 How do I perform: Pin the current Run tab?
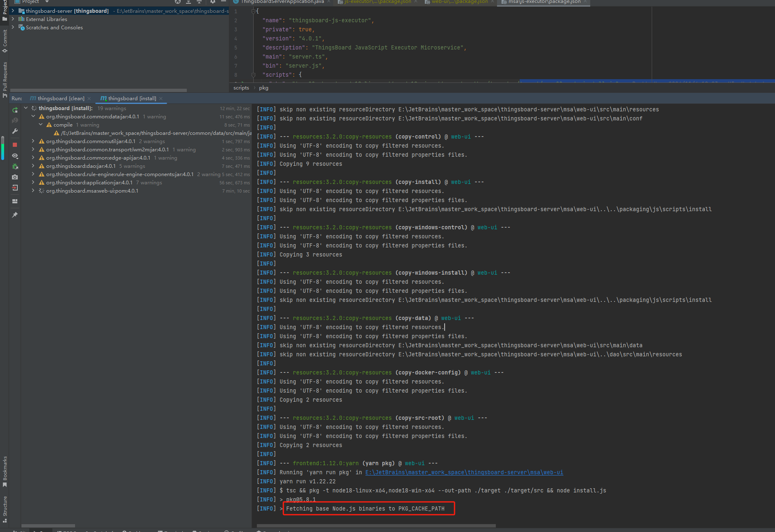[15, 215]
